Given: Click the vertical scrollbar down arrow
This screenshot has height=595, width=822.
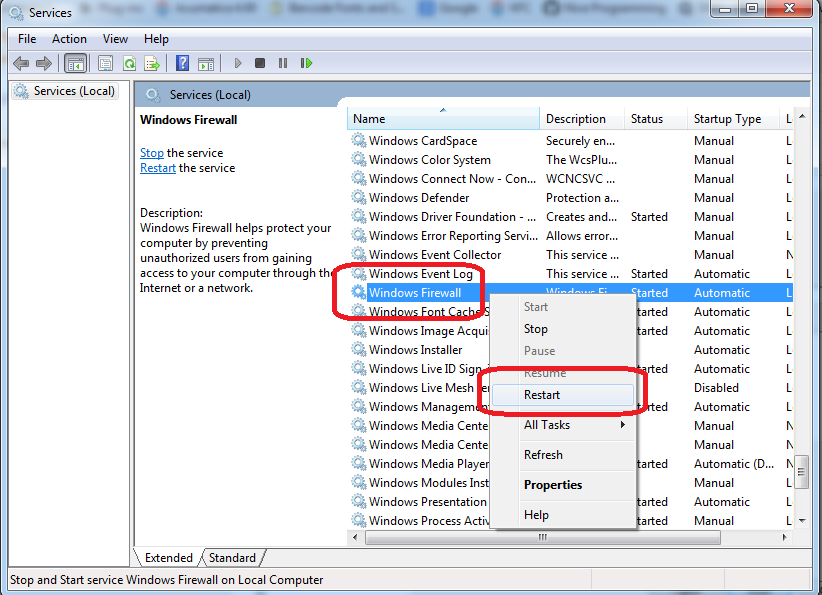Looking at the screenshot, I should 802,521.
